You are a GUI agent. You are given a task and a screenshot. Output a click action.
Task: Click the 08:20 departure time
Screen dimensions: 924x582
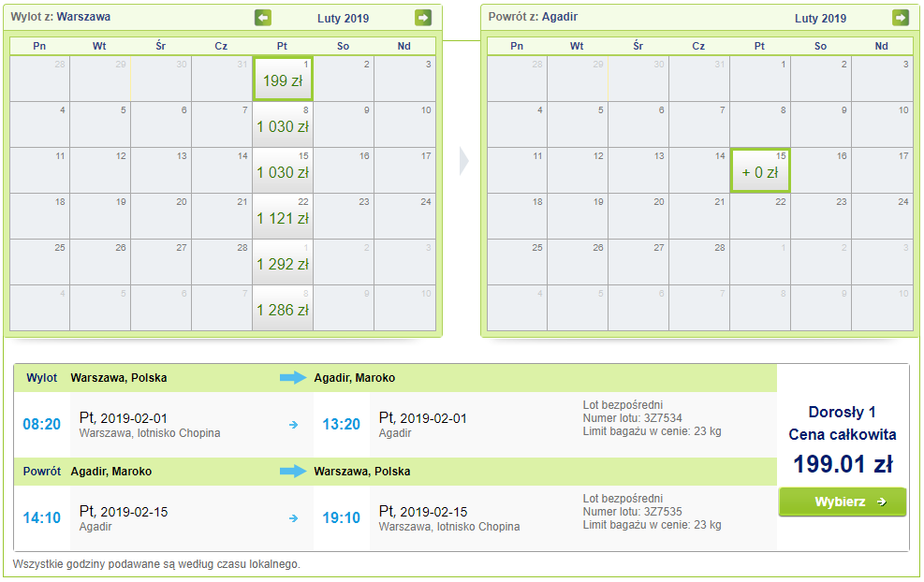[41, 425]
